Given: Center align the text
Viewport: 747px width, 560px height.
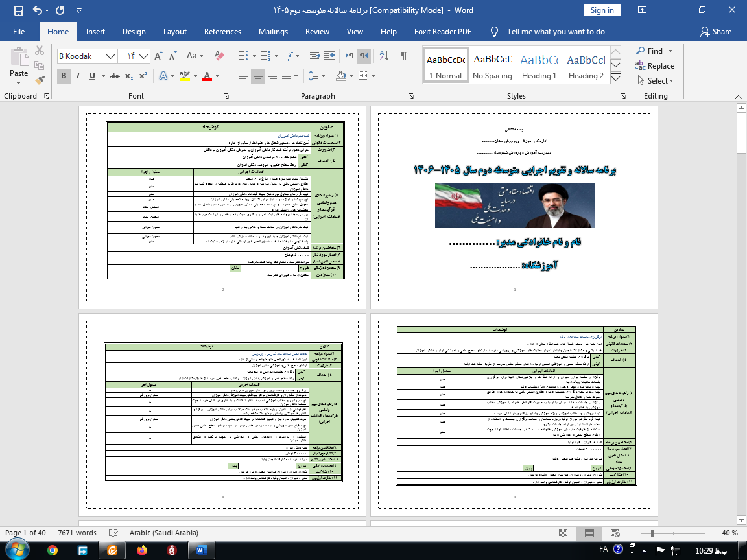Looking at the screenshot, I should click(257, 76).
